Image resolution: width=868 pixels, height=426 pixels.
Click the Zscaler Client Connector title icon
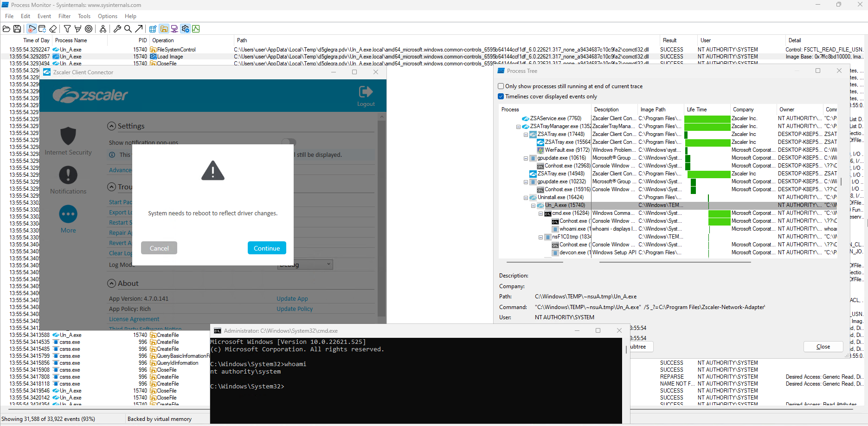click(47, 72)
